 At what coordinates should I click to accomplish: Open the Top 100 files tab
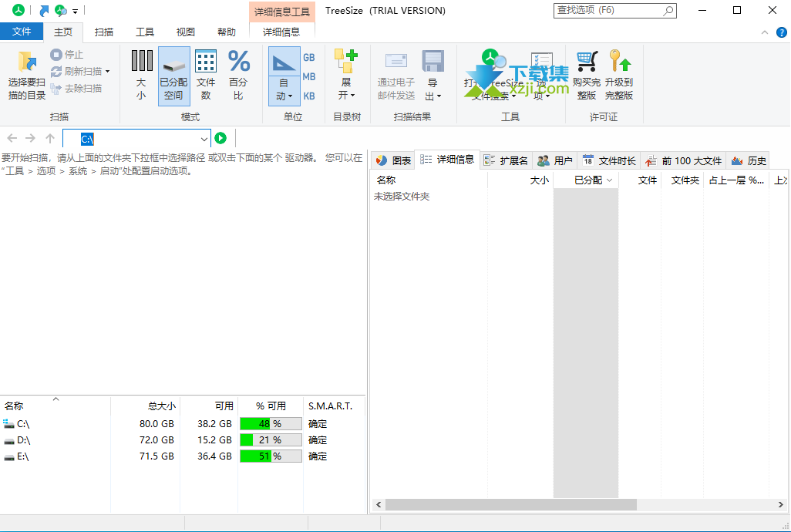coord(684,160)
